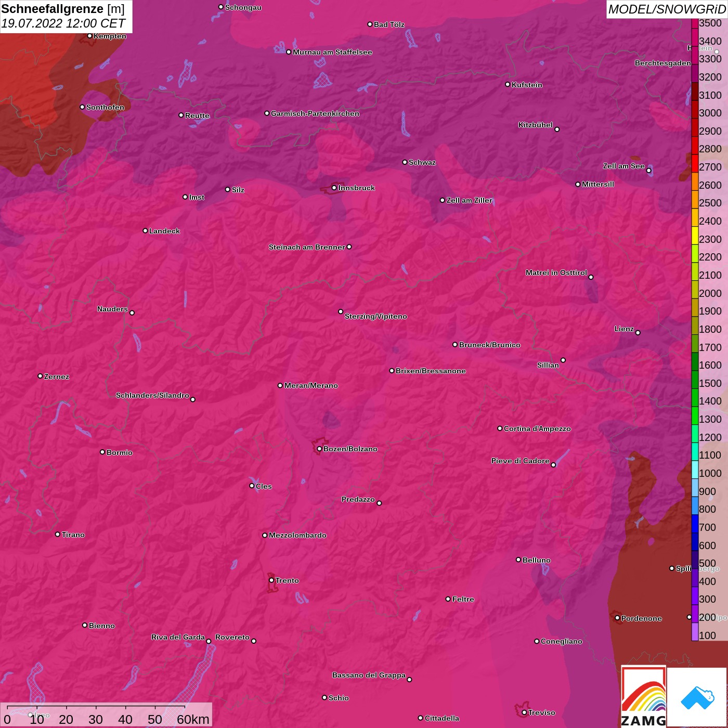This screenshot has width=728, height=728.
Task: Click the Tirano location dot
Action: click(x=58, y=534)
